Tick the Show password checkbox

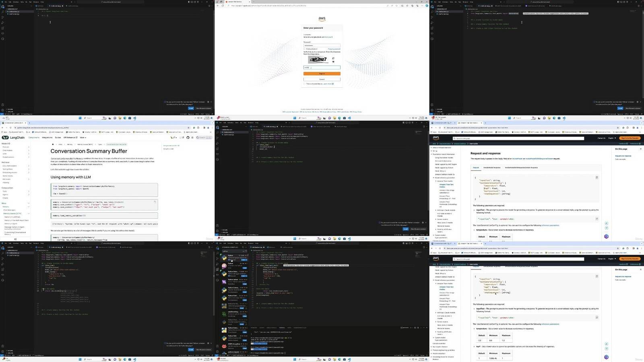point(304,49)
